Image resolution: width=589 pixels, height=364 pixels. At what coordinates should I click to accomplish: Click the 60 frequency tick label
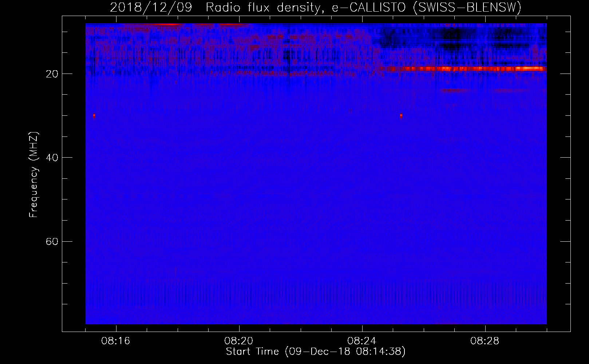(x=52, y=242)
